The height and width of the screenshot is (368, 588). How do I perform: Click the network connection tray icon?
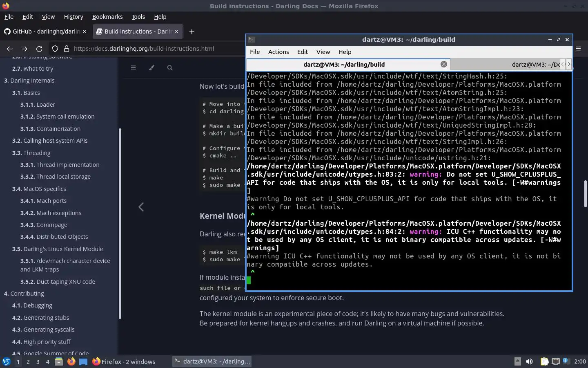555,361
